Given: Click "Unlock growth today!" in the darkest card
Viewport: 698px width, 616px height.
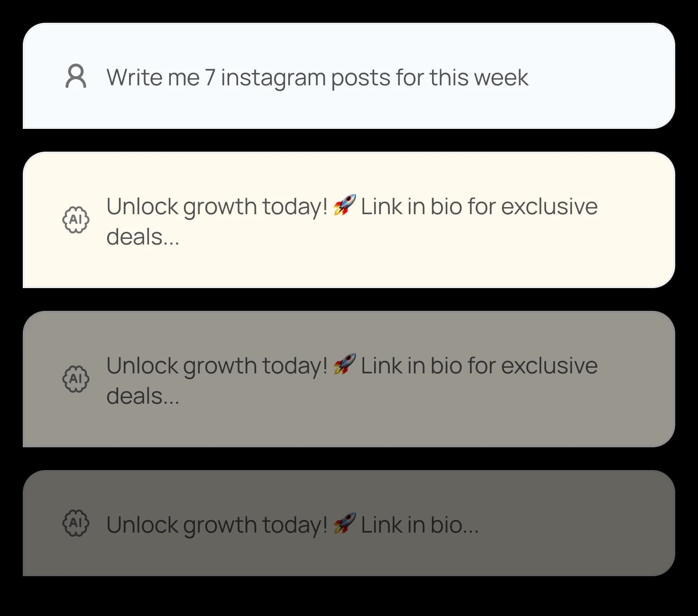Looking at the screenshot, I should click(217, 525).
